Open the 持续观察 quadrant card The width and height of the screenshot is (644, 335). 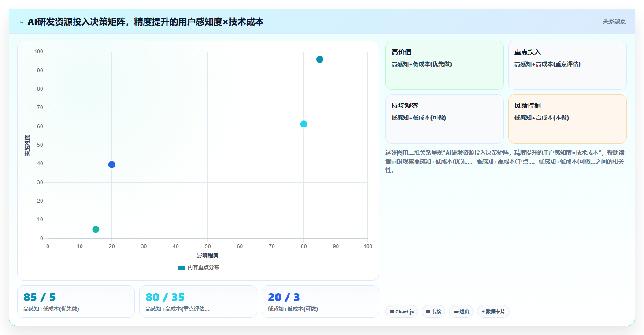tap(444, 119)
